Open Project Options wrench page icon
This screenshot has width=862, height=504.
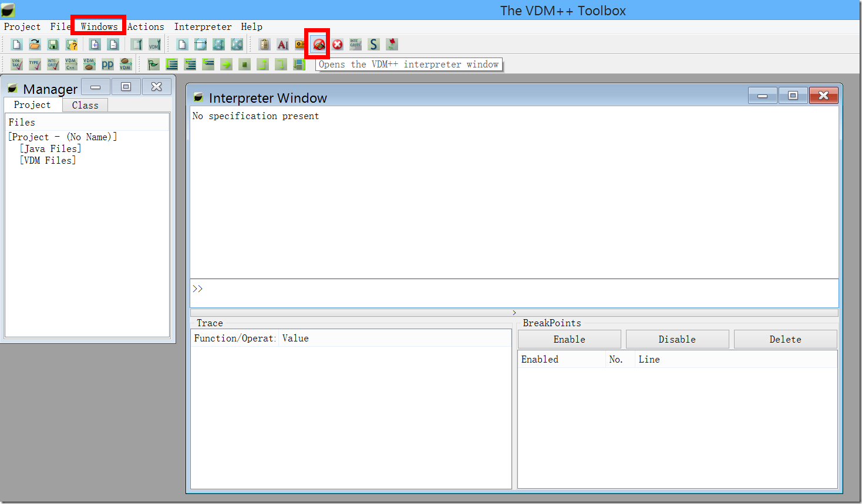coord(136,44)
